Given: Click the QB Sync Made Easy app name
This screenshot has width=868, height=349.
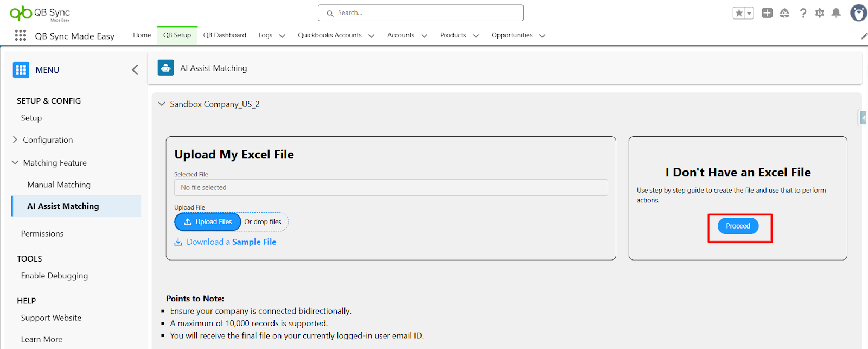Looking at the screenshot, I should 75,36.
